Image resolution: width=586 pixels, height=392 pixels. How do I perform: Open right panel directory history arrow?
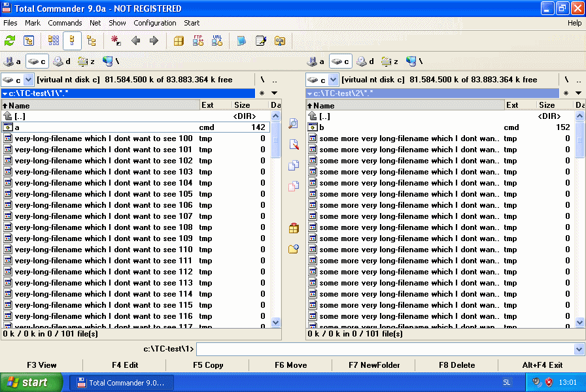pos(579,93)
